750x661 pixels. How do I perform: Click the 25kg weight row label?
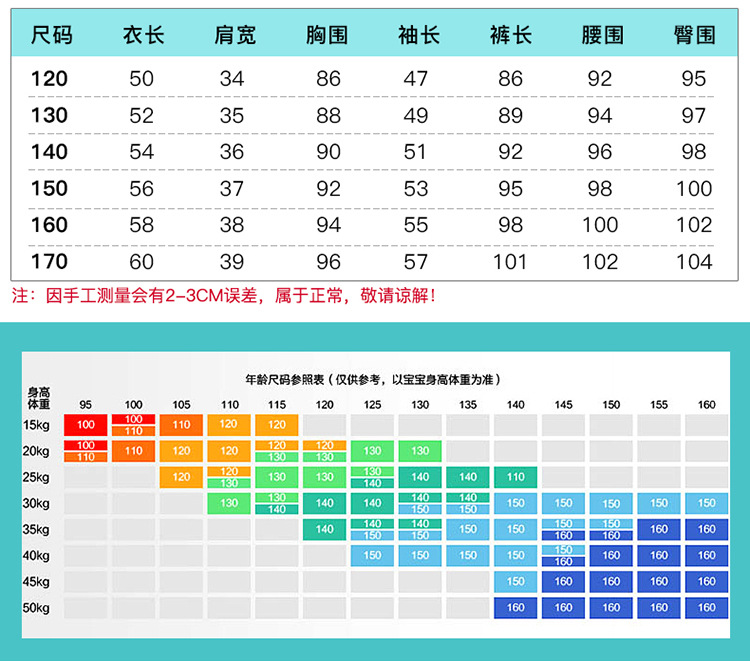point(36,477)
